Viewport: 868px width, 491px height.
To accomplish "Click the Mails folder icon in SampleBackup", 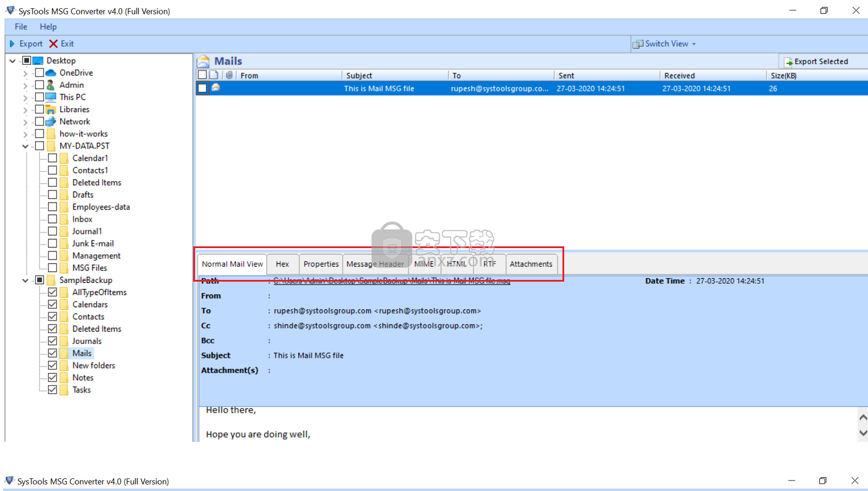I will click(64, 353).
